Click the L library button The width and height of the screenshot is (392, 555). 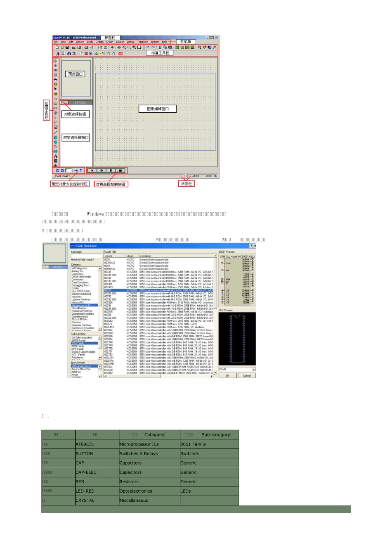click(x=66, y=102)
